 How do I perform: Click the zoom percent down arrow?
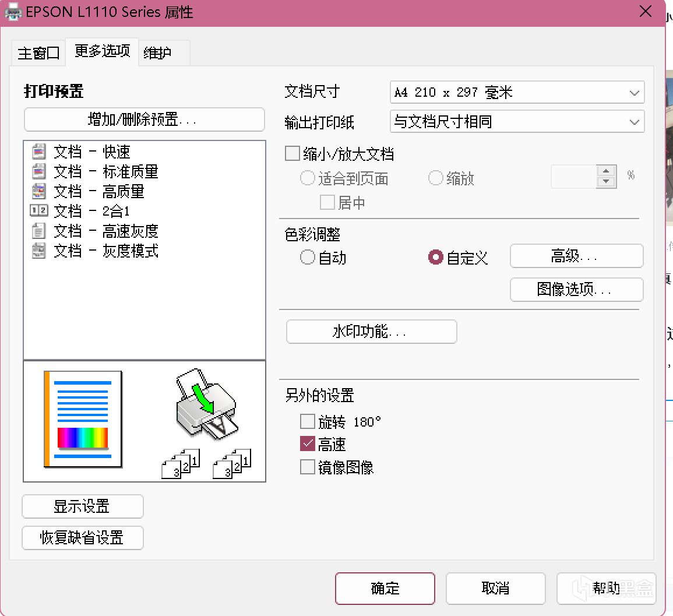[606, 182]
